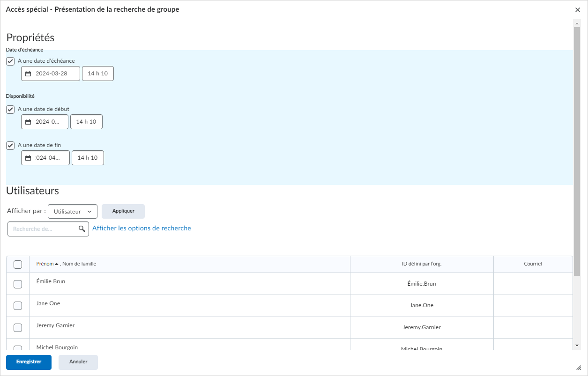Click the Utilisateurs heading
Screen dimensions: 588x376
[x=32, y=191]
